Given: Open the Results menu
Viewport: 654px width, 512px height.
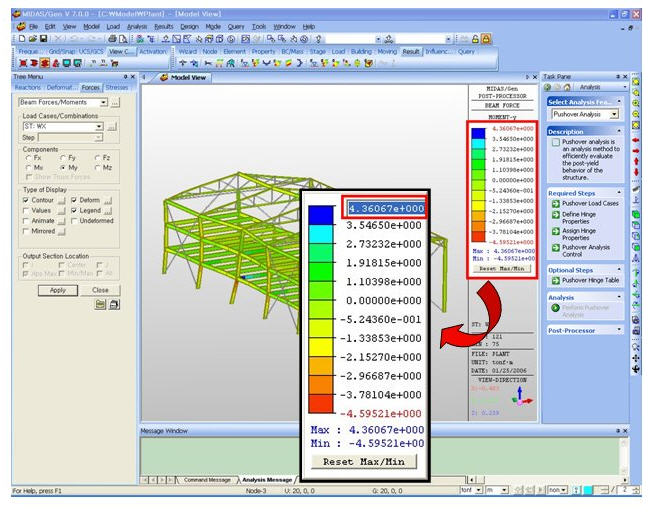Looking at the screenshot, I should [x=164, y=27].
